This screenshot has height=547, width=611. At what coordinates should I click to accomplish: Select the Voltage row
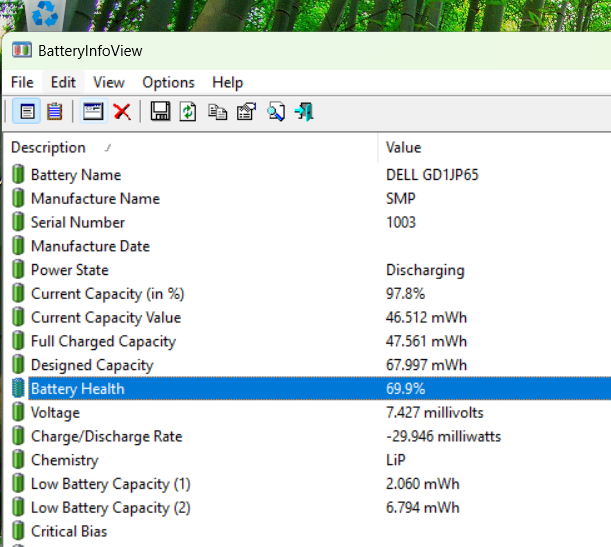[307, 412]
